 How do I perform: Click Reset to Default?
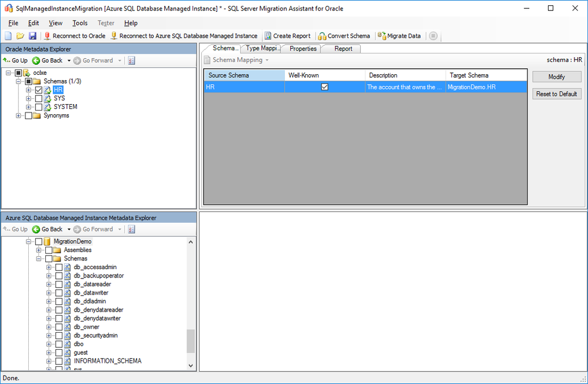(x=556, y=94)
